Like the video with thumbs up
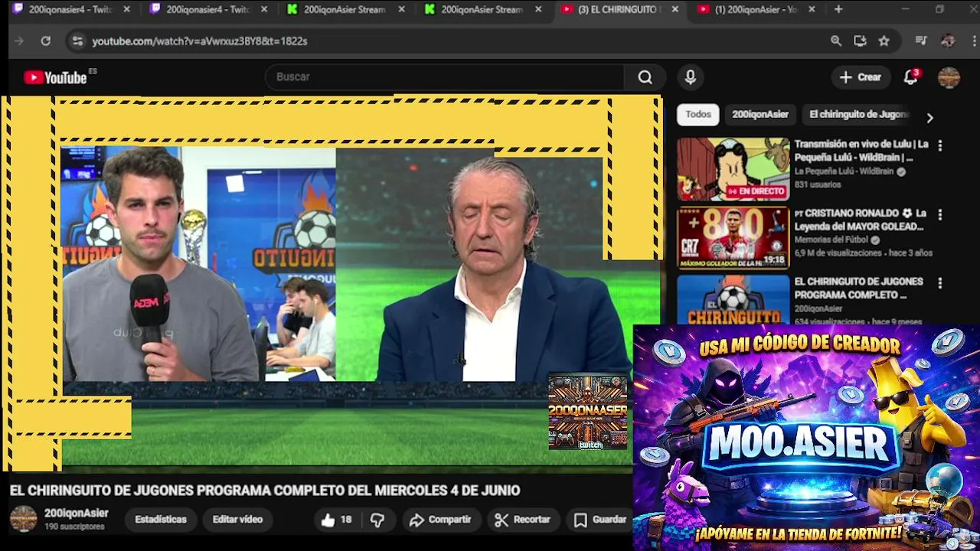The image size is (980, 551). coord(336,520)
